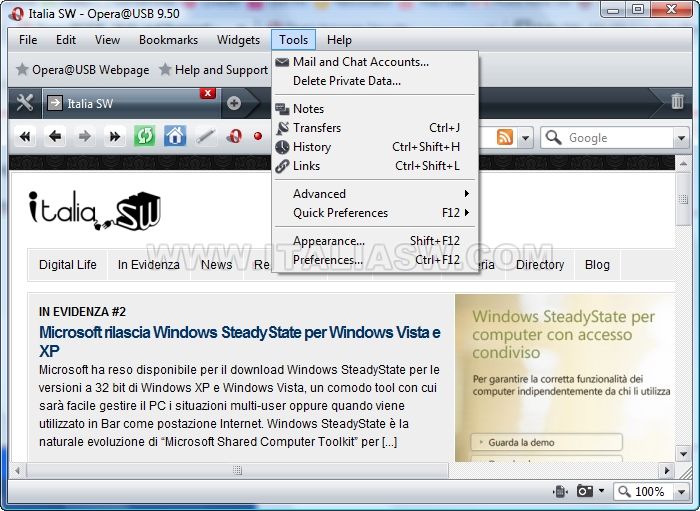Click the rewind navigation button
Image resolution: width=700 pixels, height=511 pixels.
point(25,136)
